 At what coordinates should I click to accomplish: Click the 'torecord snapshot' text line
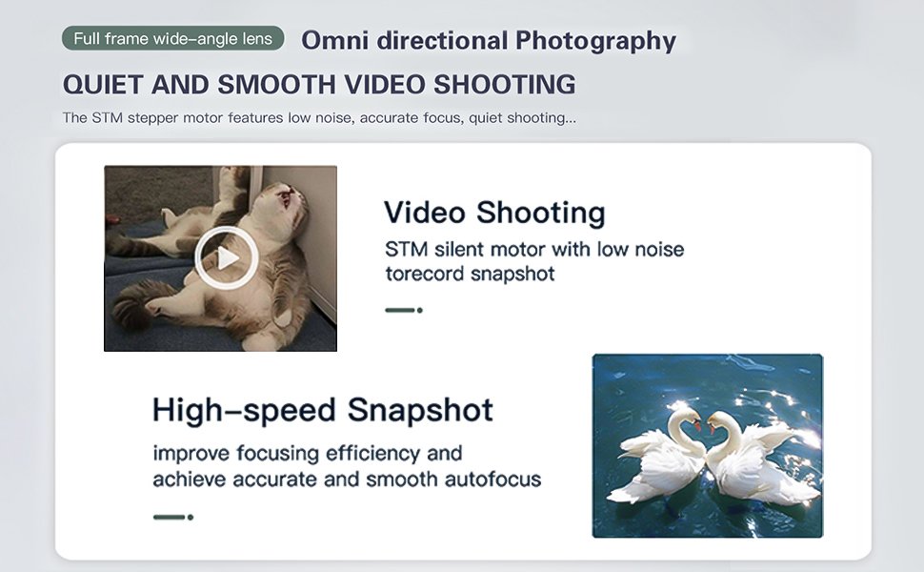pos(470,275)
